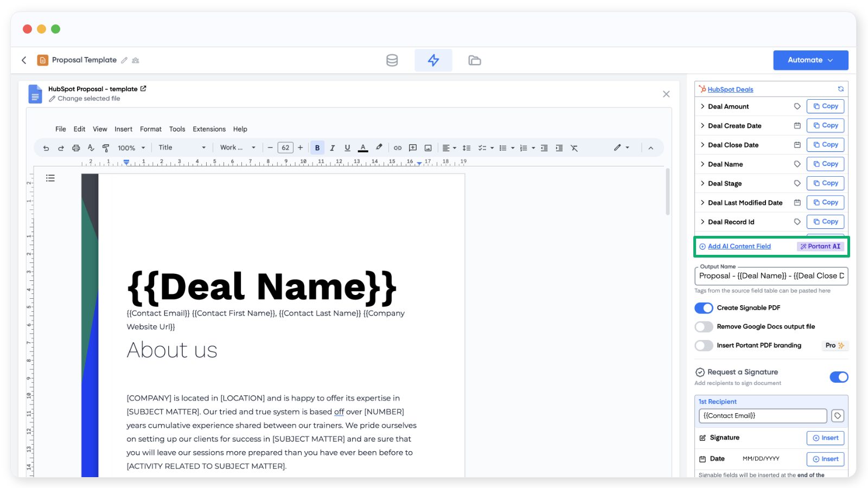Click the lightning bolt automation icon
The width and height of the screenshot is (868, 488).
[x=433, y=60]
